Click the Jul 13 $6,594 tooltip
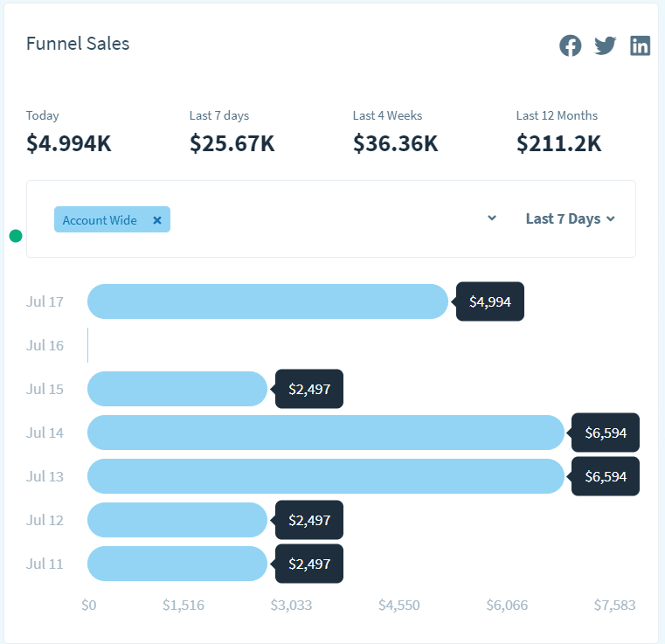 (x=606, y=476)
